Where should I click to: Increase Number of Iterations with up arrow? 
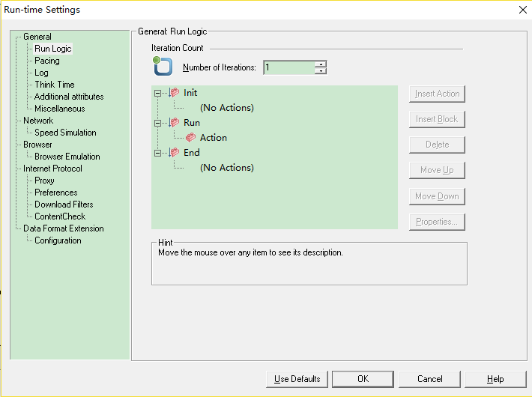pos(321,64)
